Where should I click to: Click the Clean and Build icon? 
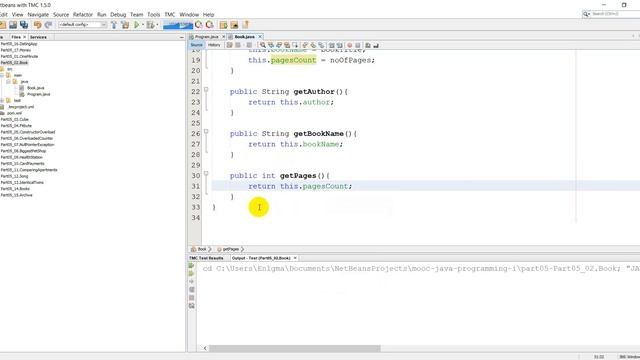click(x=125, y=25)
